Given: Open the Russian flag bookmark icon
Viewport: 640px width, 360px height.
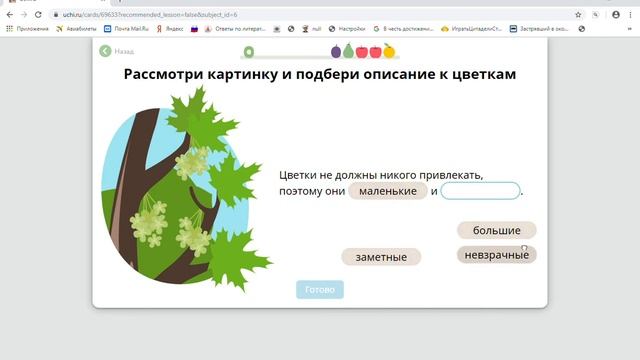Looking at the screenshot, I should pyautogui.click(x=194, y=29).
